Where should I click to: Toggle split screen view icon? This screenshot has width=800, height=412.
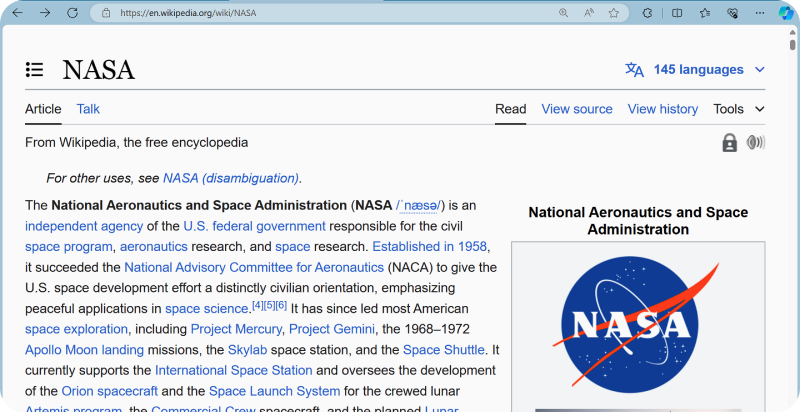pos(677,13)
